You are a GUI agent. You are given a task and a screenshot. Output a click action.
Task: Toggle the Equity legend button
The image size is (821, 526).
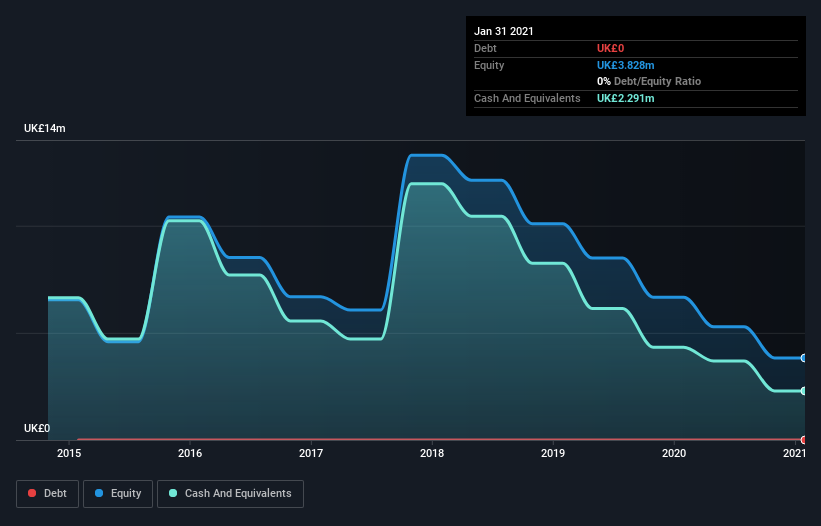pyautogui.click(x=118, y=494)
